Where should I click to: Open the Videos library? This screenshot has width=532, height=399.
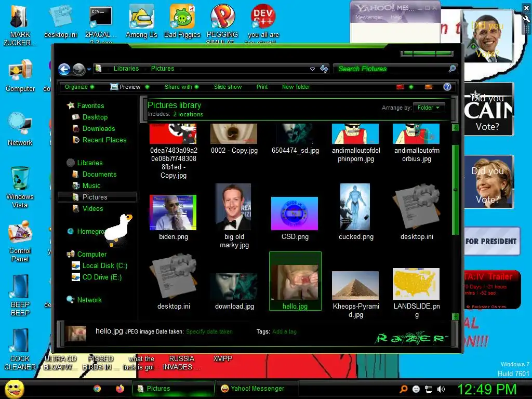click(x=92, y=209)
